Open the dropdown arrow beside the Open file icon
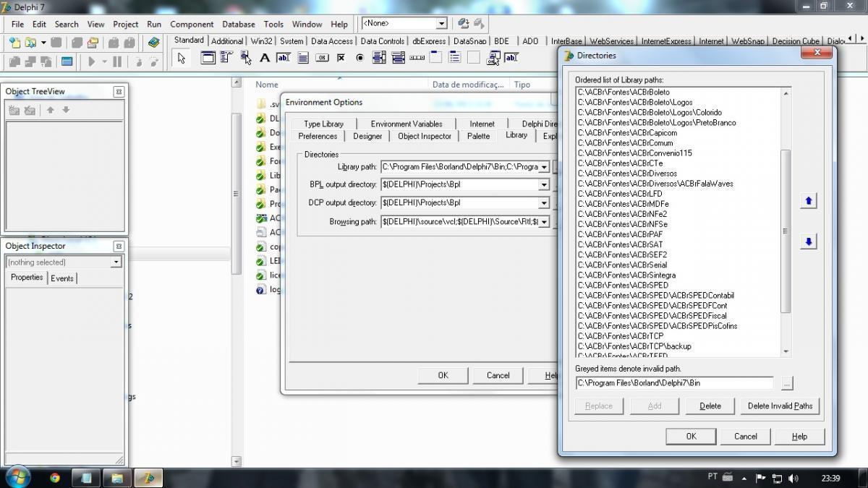 (43, 43)
